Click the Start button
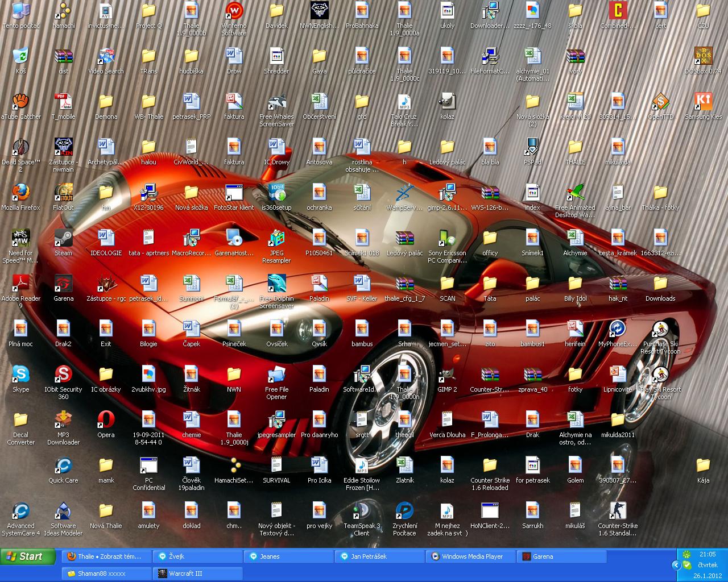The image size is (728, 582). [28, 556]
